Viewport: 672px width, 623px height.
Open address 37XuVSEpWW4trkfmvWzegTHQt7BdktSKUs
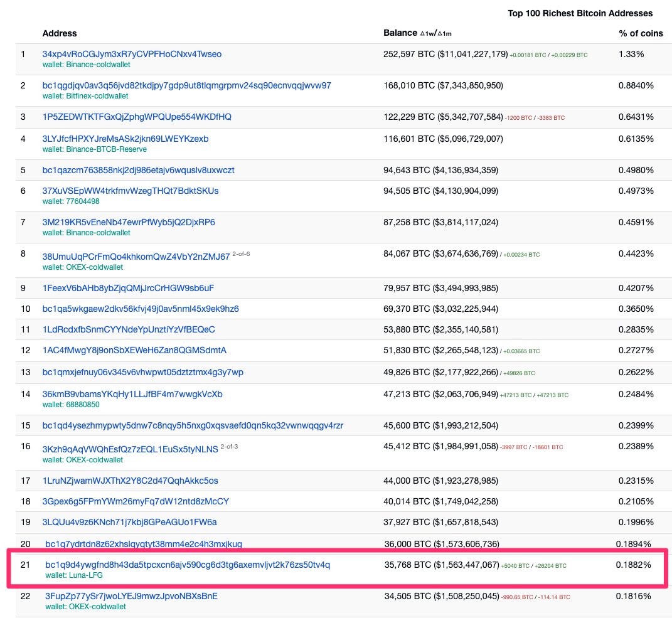131,191
